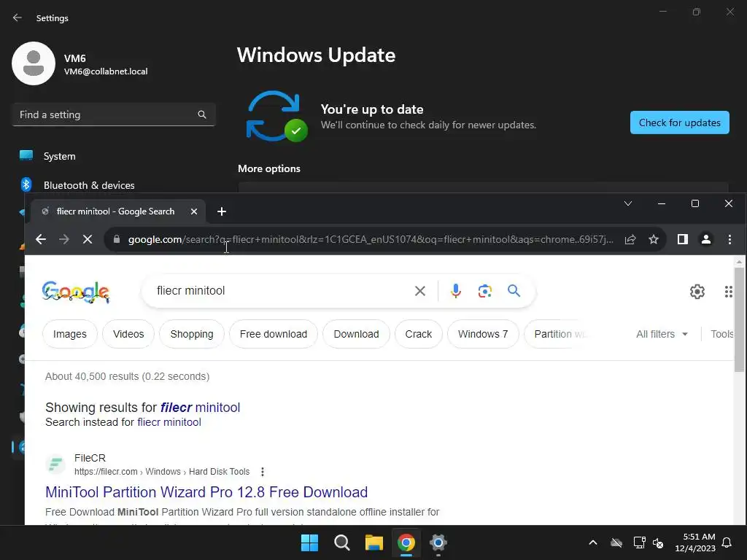Image resolution: width=747 pixels, height=560 pixels.
Task: Click the network tray icon
Action: point(639,542)
